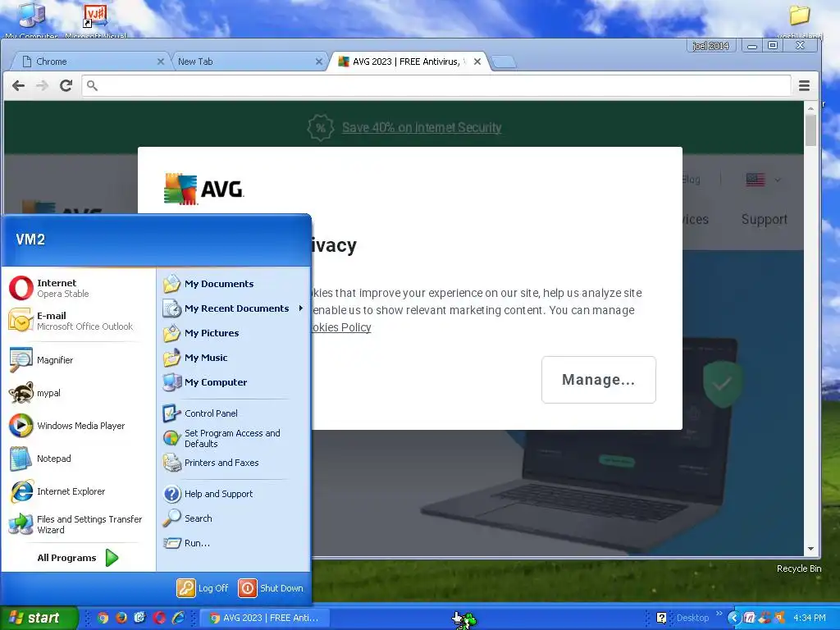This screenshot has width=840, height=630.
Task: Close the AVG 2023 tab
Action: 477,62
